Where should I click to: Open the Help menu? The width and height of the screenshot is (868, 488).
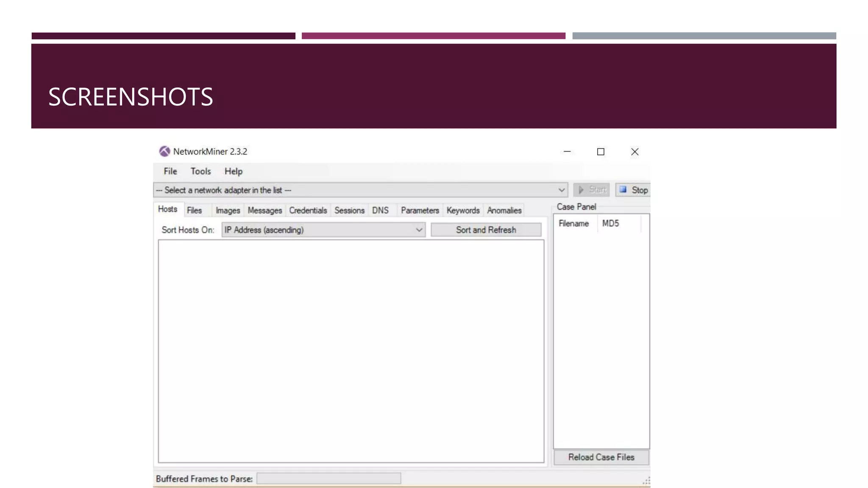coord(234,171)
